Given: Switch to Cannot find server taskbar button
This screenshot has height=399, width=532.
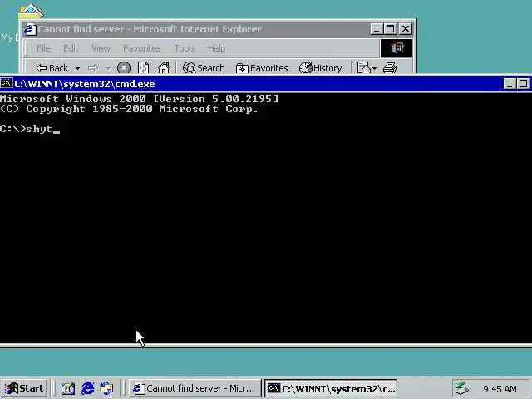Looking at the screenshot, I should 195,388.
